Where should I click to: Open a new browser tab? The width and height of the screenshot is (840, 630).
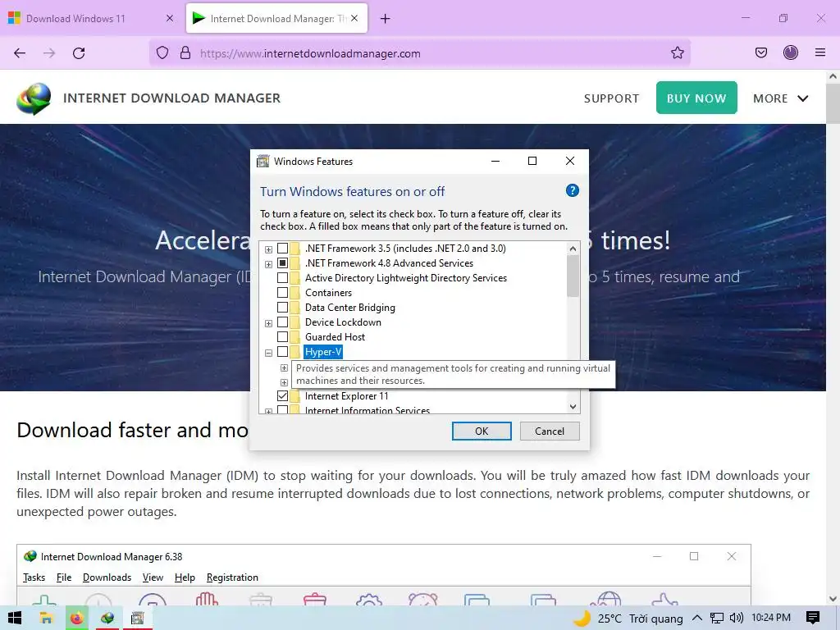tap(386, 19)
